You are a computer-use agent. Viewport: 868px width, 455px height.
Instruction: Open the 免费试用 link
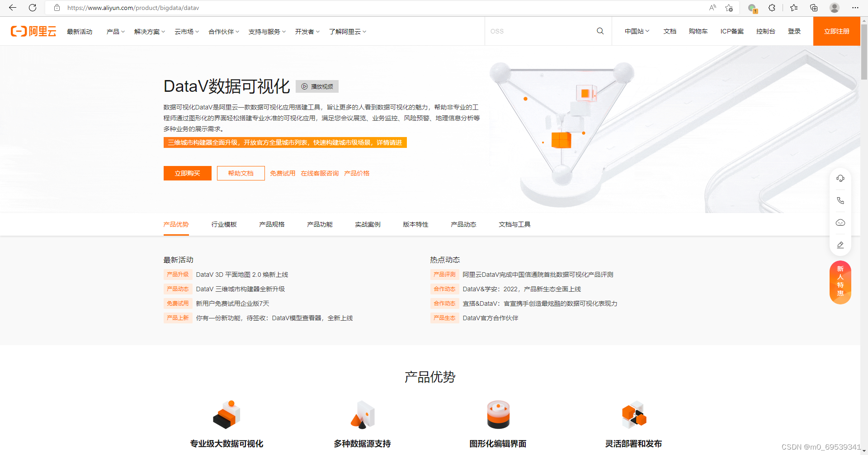pyautogui.click(x=283, y=173)
